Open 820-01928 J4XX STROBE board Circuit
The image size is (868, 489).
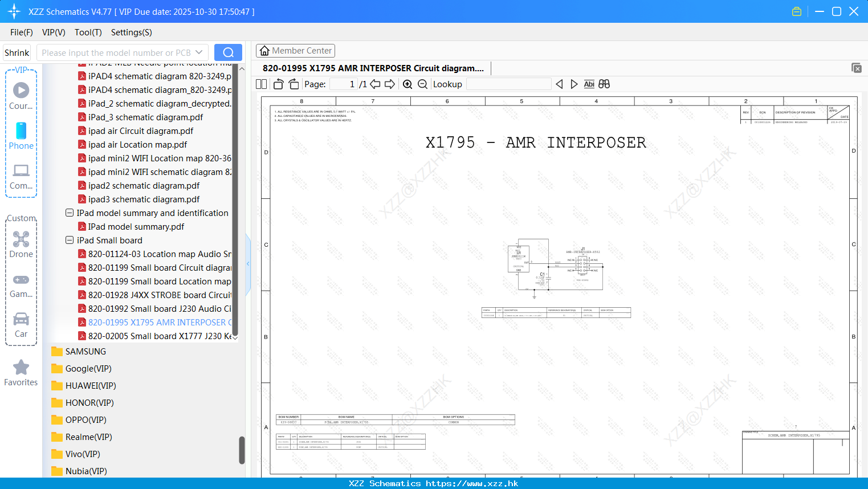154,295
